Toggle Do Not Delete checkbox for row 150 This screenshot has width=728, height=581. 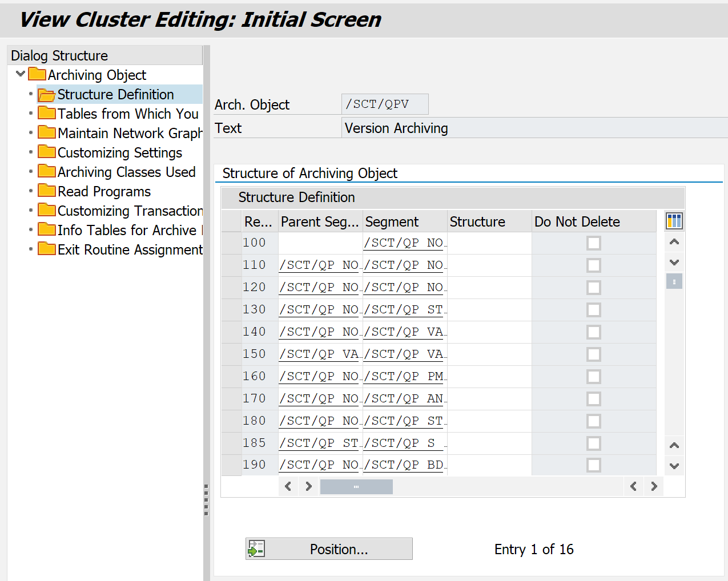pyautogui.click(x=594, y=354)
